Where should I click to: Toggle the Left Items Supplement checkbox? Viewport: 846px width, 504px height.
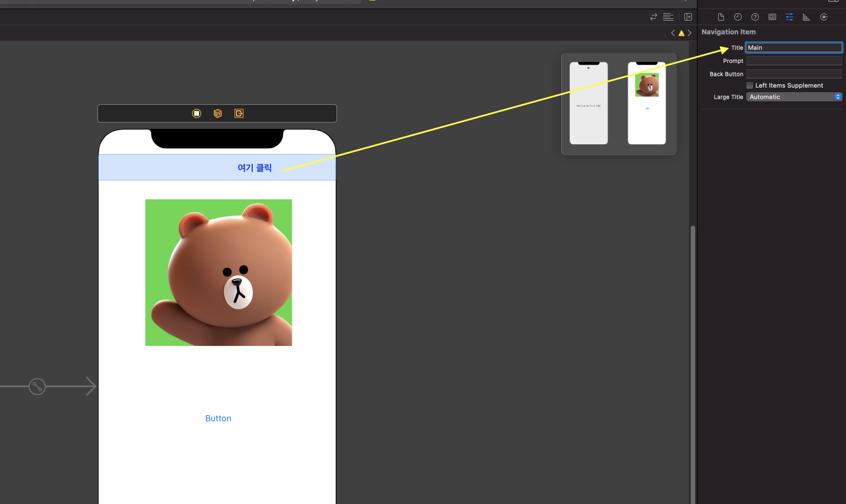click(750, 85)
